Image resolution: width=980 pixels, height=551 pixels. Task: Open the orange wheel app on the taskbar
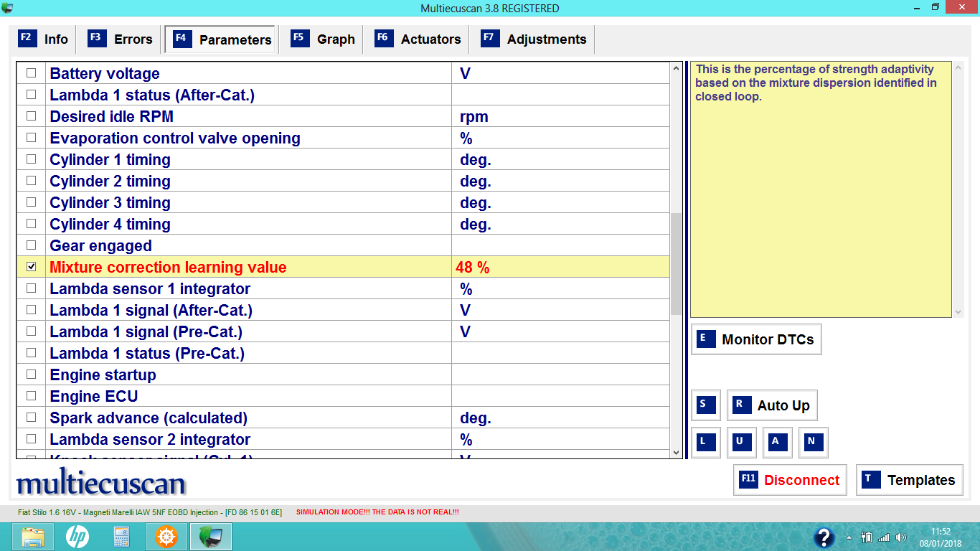click(166, 537)
